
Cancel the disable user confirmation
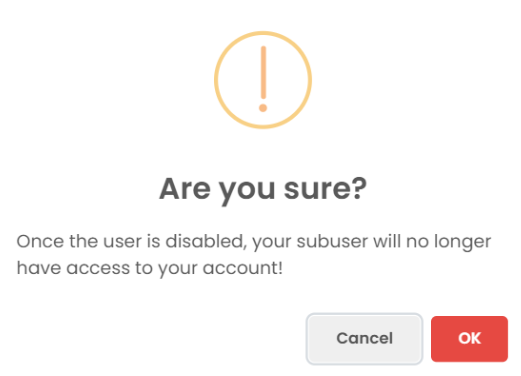tap(364, 339)
